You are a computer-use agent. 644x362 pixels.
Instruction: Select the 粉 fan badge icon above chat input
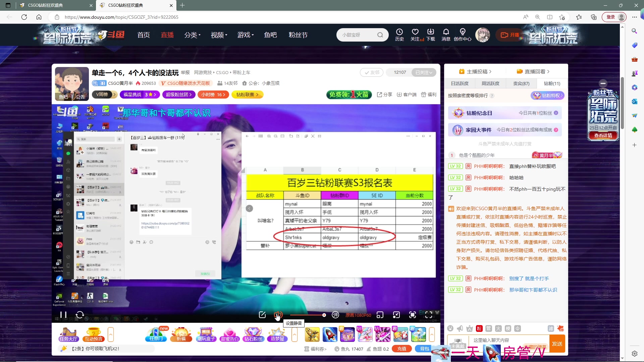tap(479, 328)
